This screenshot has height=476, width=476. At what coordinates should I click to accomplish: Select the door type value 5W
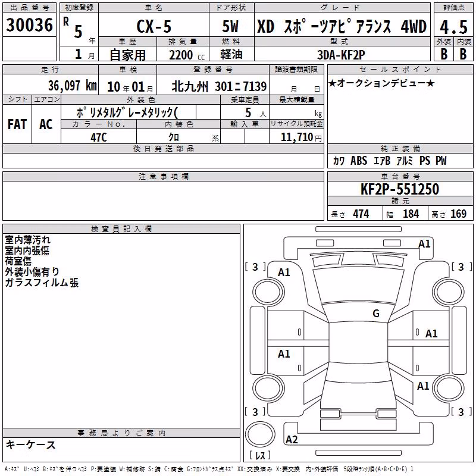click(230, 26)
